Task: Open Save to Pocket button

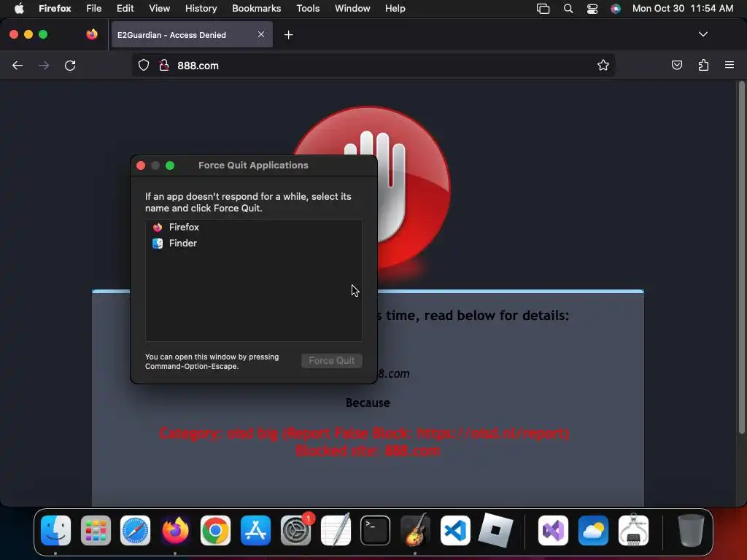Action: tap(676, 65)
